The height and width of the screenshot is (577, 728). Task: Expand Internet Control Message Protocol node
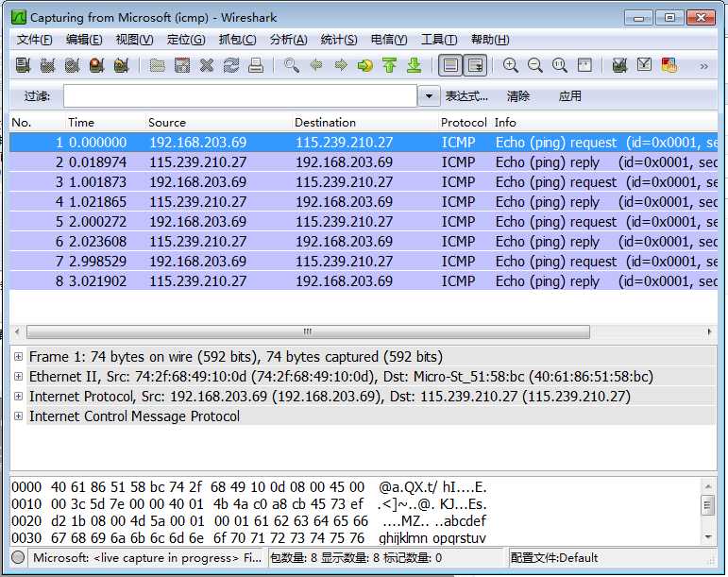click(x=18, y=416)
